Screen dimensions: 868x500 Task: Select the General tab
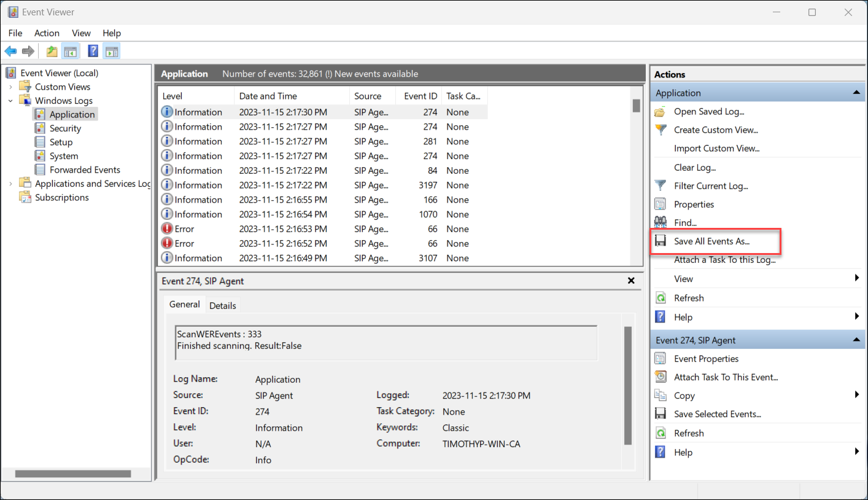(185, 304)
